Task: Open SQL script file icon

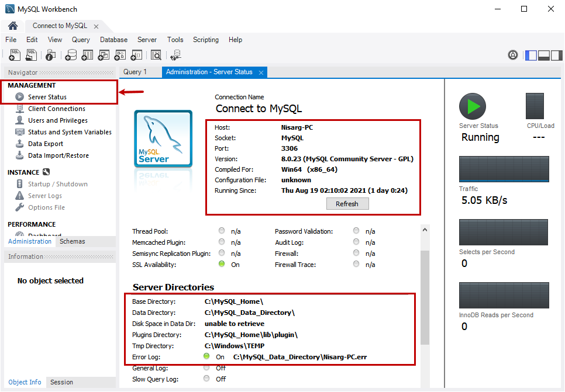Action: pos(32,55)
